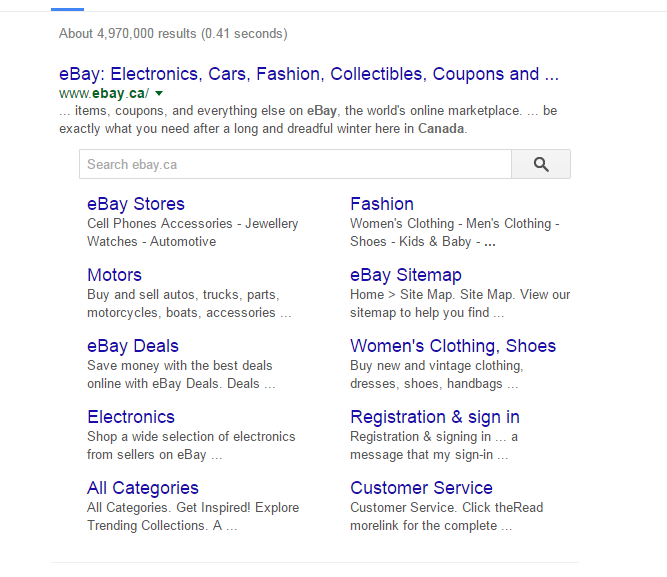Screen dimensions: 667x577
Task: Open the Customer Service link
Action: pos(421,488)
